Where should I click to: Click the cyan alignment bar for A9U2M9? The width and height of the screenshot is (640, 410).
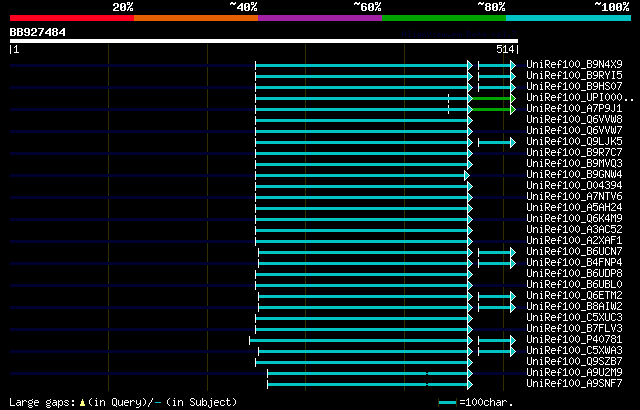(x=370, y=374)
